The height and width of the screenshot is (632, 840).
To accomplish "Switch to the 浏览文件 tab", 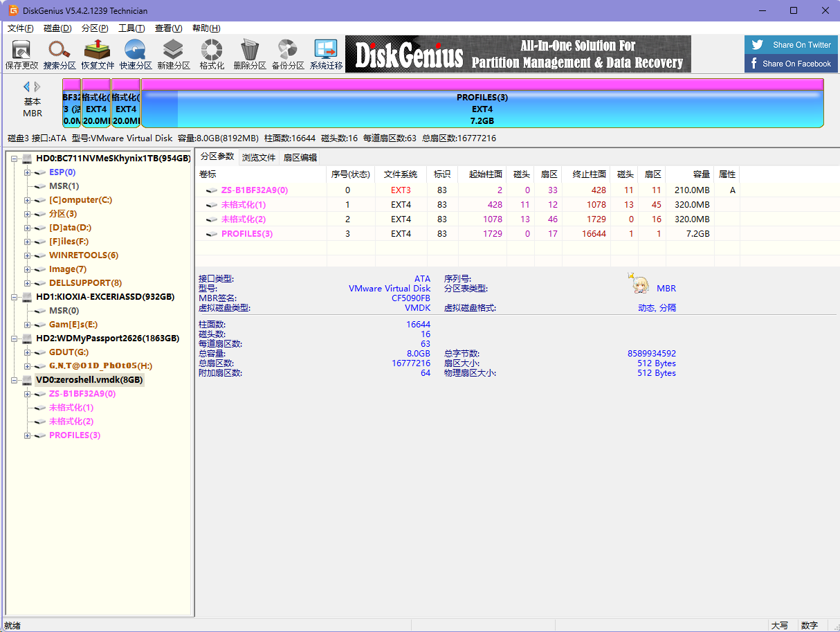I will [259, 158].
